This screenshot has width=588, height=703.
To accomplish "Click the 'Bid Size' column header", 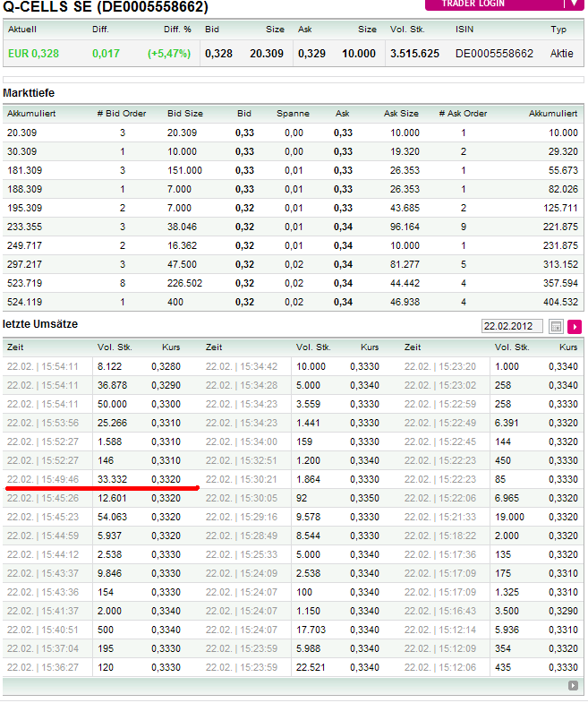I will (185, 114).
